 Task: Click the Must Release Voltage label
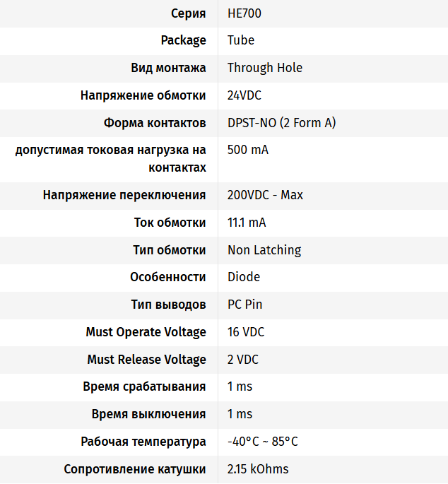tap(147, 360)
